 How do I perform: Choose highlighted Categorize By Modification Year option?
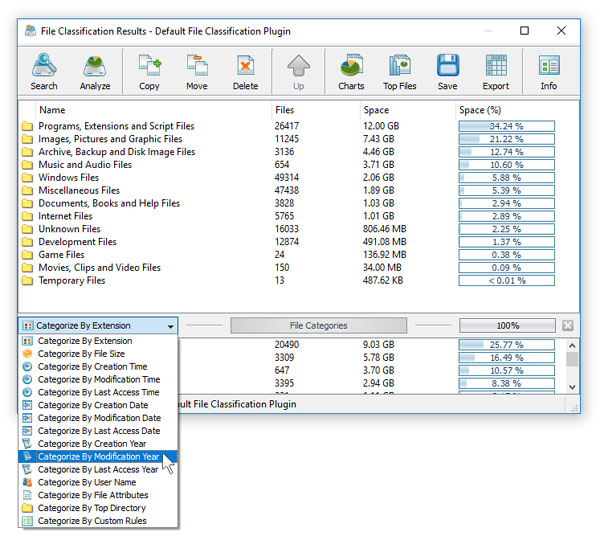[98, 456]
